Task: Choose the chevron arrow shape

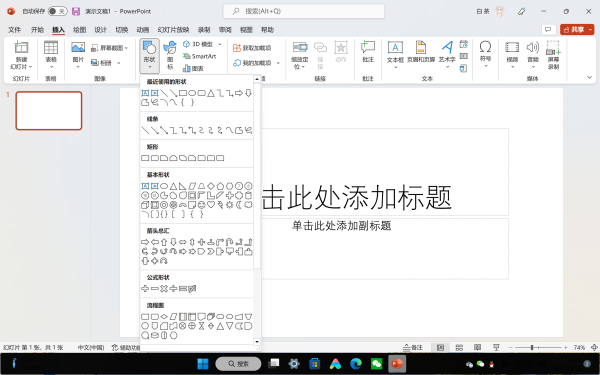Action: point(211,251)
